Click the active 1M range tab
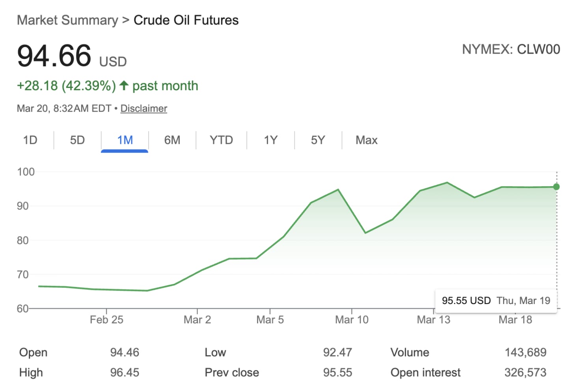Image resolution: width=574 pixels, height=392 pixels. [125, 140]
